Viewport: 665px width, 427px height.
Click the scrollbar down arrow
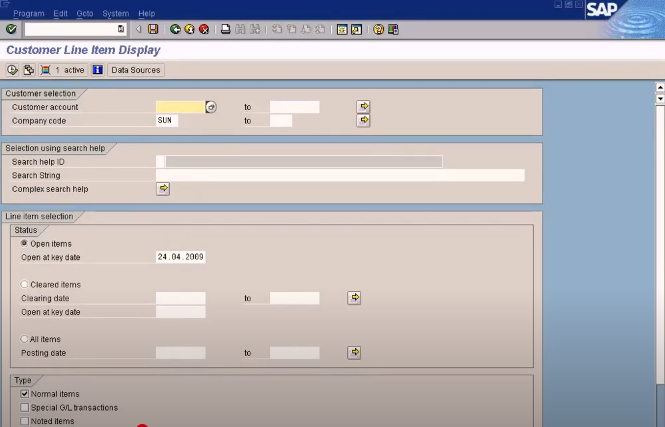(x=660, y=98)
